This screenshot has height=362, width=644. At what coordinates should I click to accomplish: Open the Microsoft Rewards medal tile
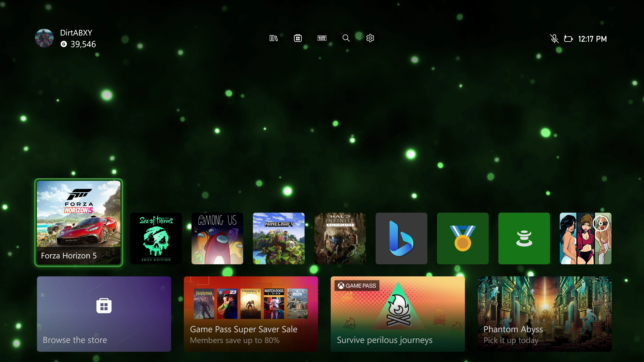coord(463,238)
